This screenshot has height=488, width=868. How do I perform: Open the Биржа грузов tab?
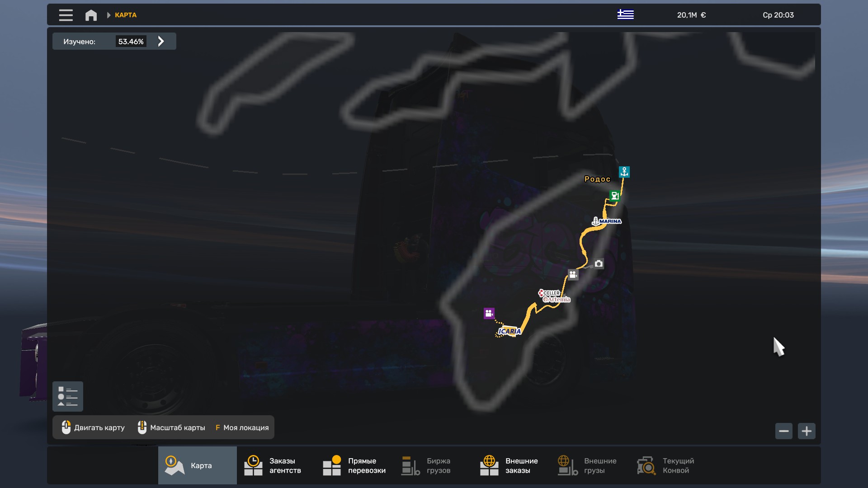pyautogui.click(x=434, y=465)
